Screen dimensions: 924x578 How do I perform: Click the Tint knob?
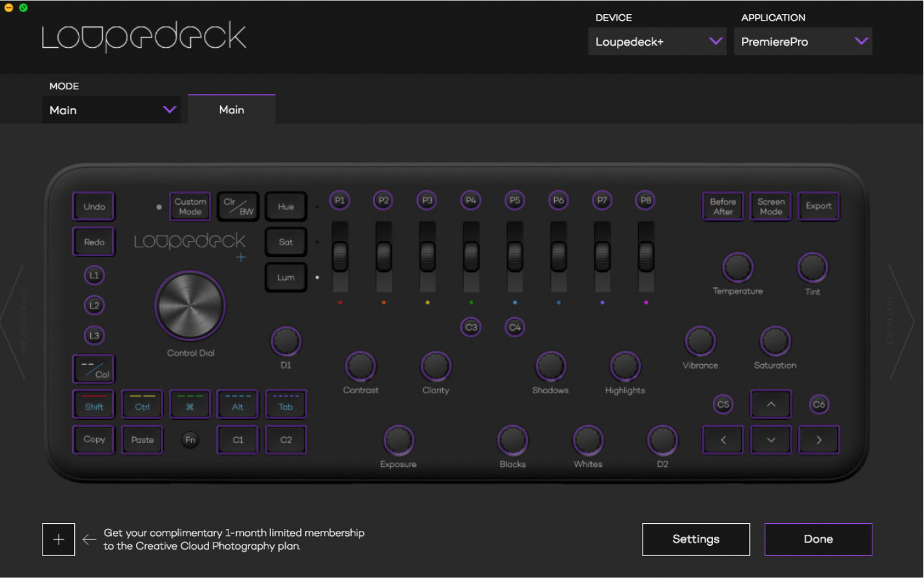[812, 267]
